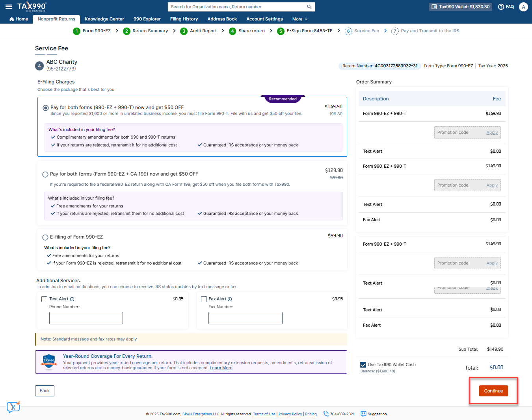Open the Filing History tab
This screenshot has height=420, width=532.
click(x=184, y=19)
